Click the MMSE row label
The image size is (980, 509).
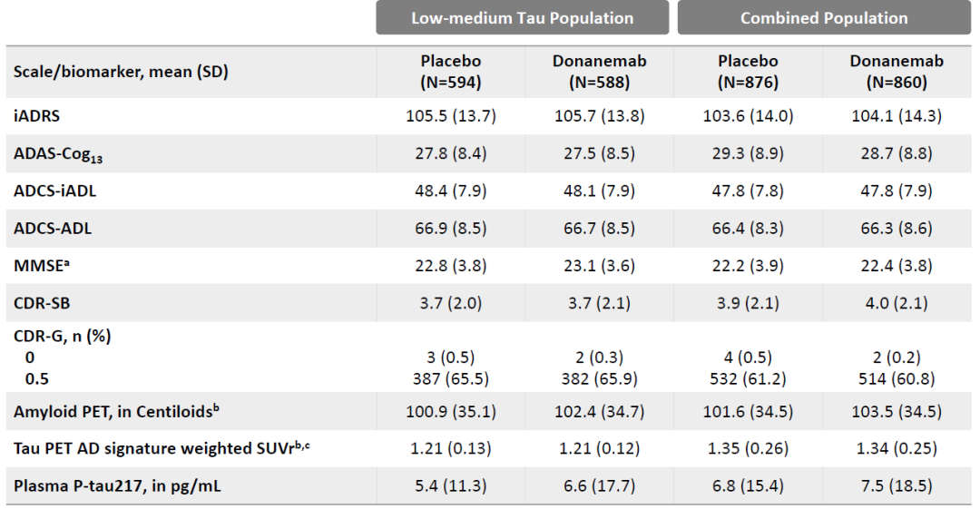[x=36, y=265]
